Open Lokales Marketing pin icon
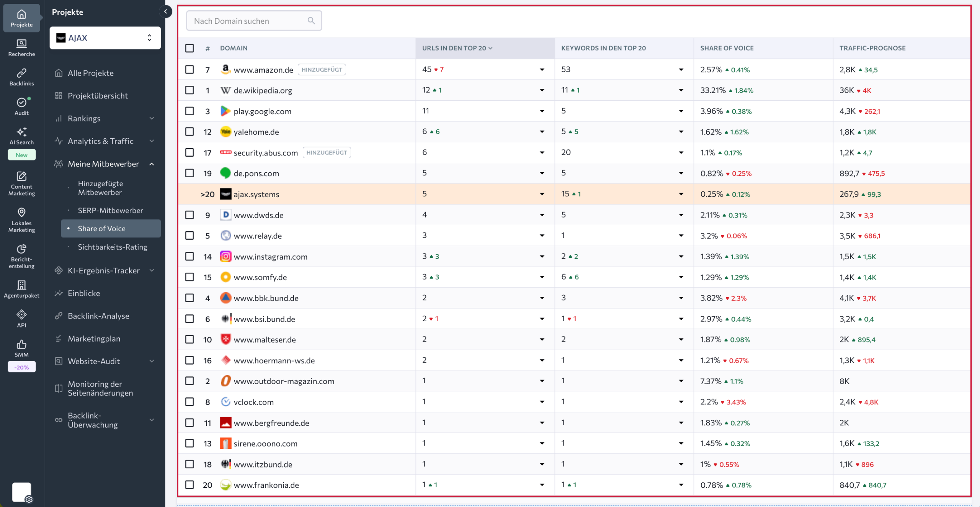The image size is (980, 507). [x=21, y=213]
